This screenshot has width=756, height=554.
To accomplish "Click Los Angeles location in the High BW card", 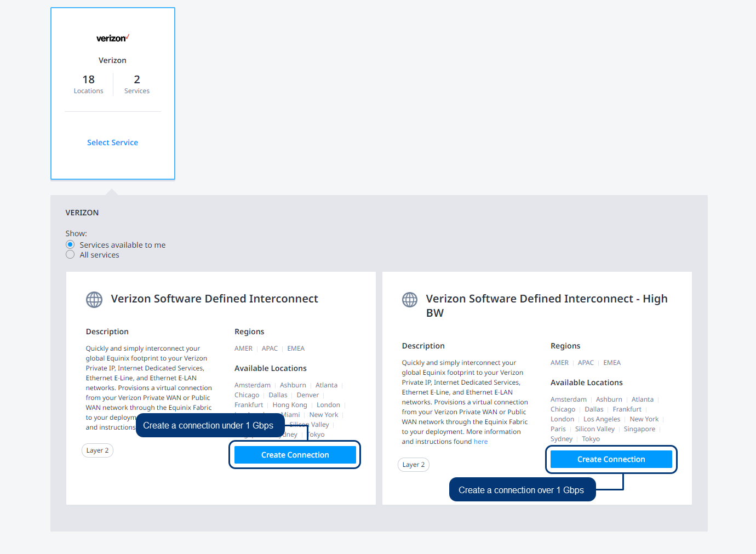I will point(602,419).
